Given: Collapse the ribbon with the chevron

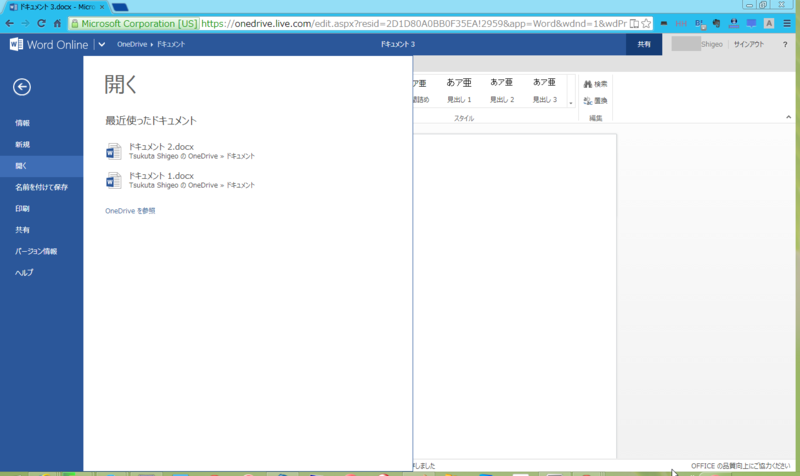Looking at the screenshot, I should 788,117.
